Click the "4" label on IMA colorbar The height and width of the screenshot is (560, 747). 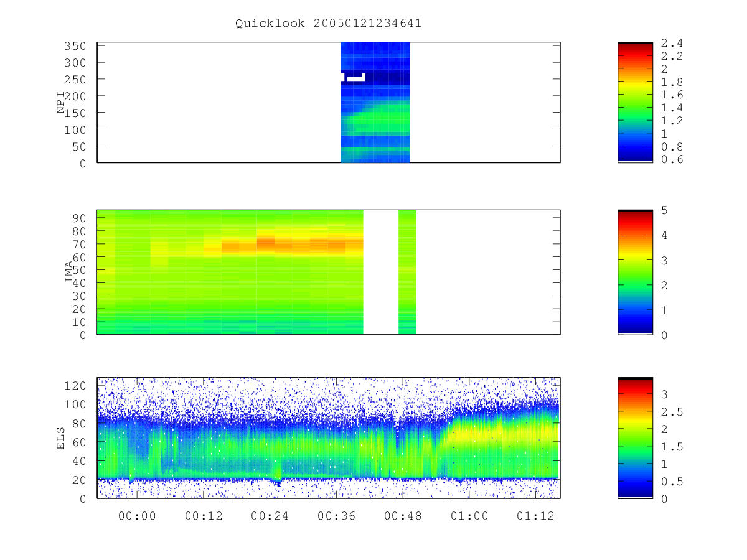[x=664, y=235]
